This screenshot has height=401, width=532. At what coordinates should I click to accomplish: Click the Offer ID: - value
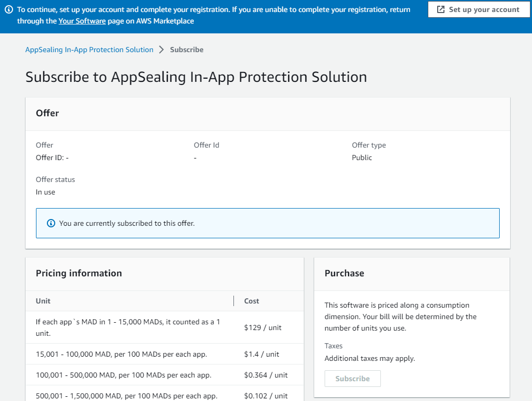tap(52, 157)
